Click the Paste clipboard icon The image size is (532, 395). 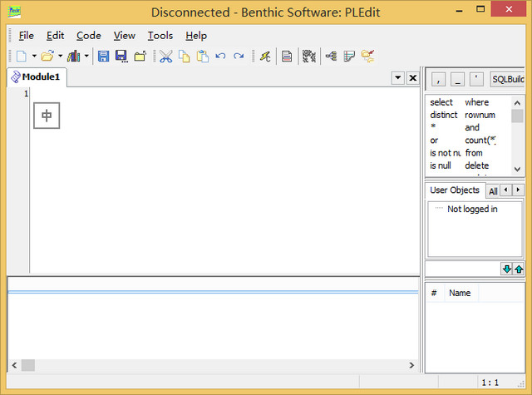click(202, 57)
